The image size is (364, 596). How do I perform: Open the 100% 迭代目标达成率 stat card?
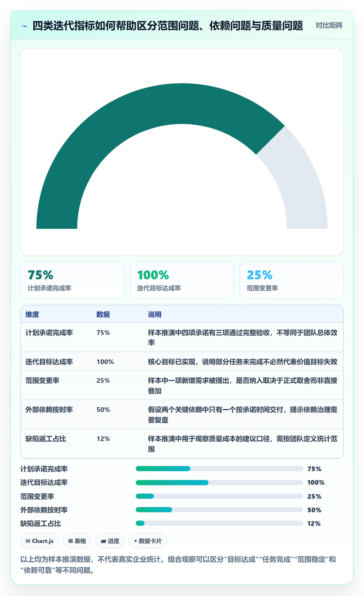182,280
